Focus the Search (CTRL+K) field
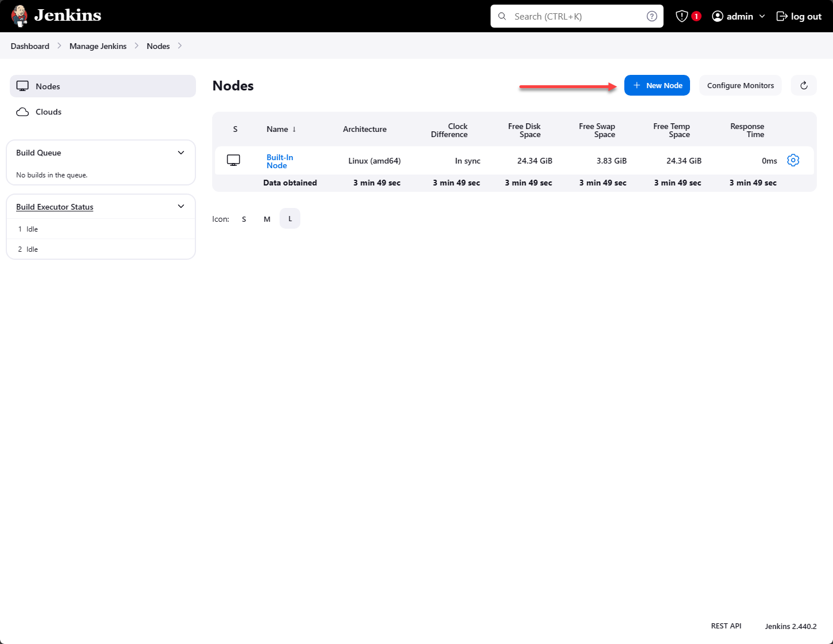 coord(577,16)
